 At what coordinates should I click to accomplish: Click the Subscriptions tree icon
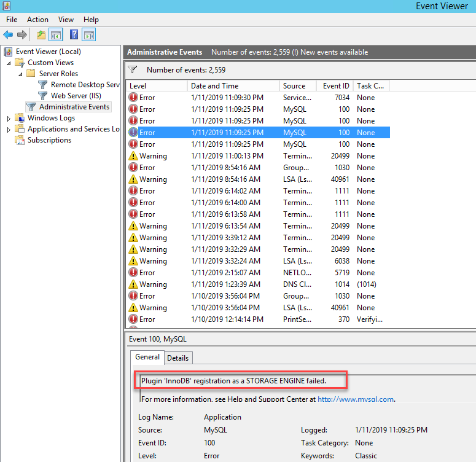click(20, 140)
